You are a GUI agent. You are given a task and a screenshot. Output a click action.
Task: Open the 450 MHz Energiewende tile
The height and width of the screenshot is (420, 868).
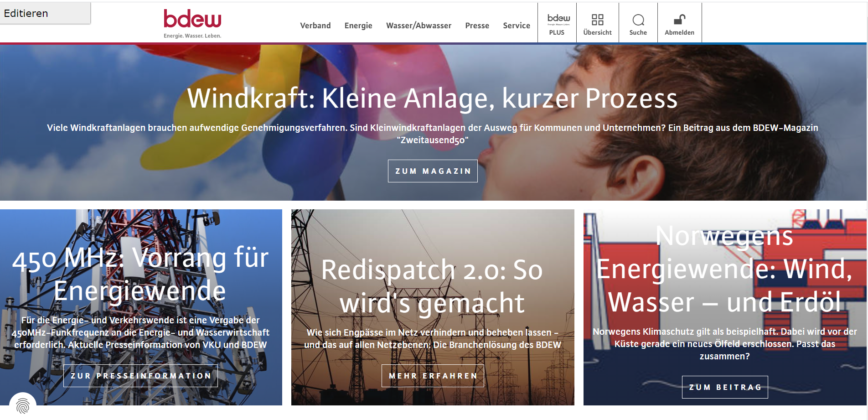click(x=140, y=274)
